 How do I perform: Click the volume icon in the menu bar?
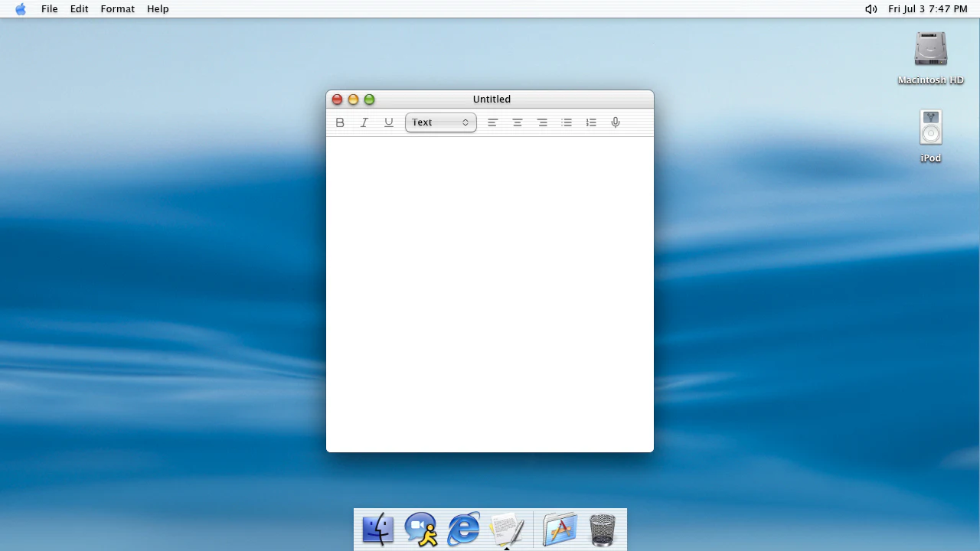point(871,9)
